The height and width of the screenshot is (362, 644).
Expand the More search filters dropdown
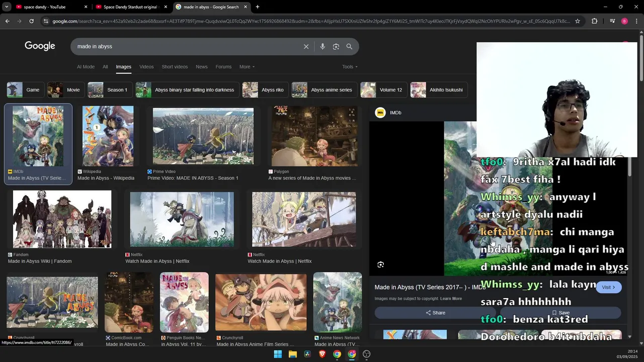pos(247,67)
